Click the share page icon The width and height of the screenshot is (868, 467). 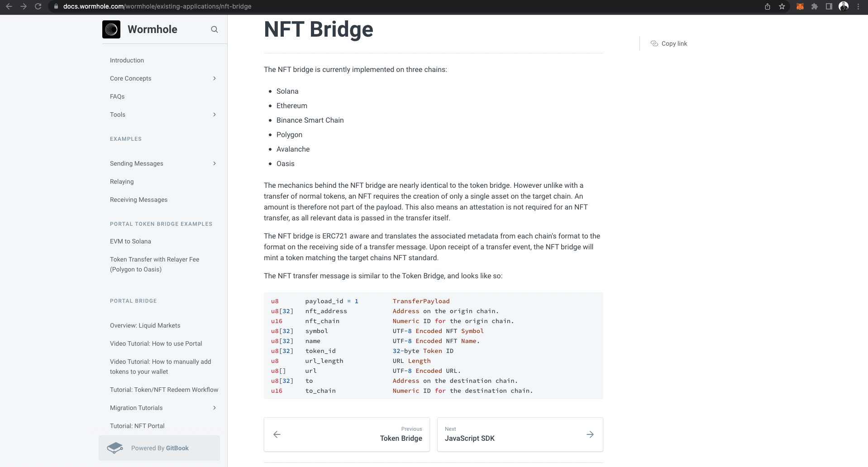pos(768,6)
